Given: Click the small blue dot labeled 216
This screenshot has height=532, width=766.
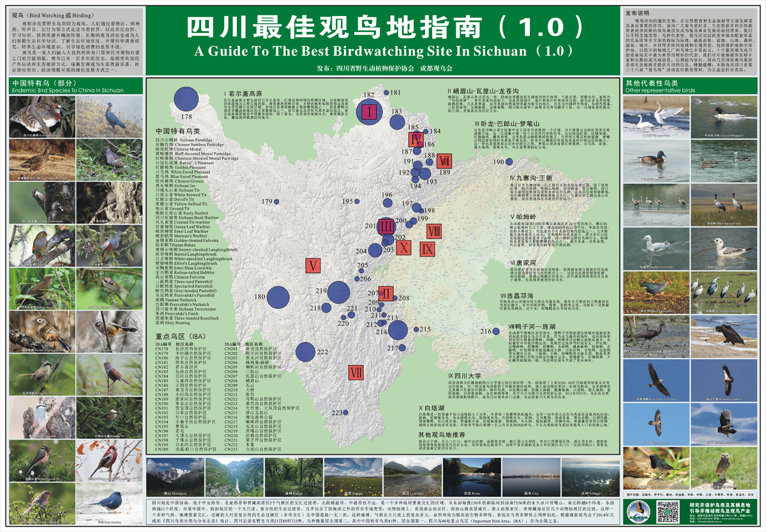Looking at the screenshot, I should pos(496,331).
